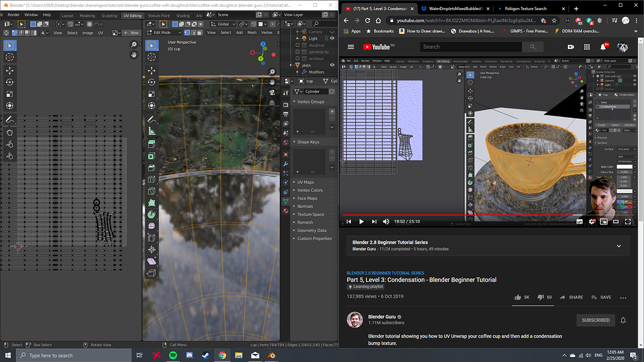Hide the plate object via its eye icon
The image size is (644, 362).
tap(332, 65)
